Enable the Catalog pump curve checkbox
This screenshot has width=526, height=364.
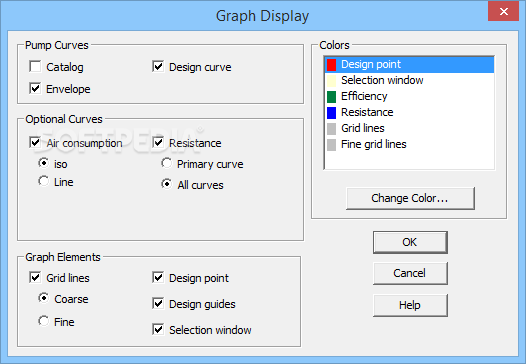[35, 67]
